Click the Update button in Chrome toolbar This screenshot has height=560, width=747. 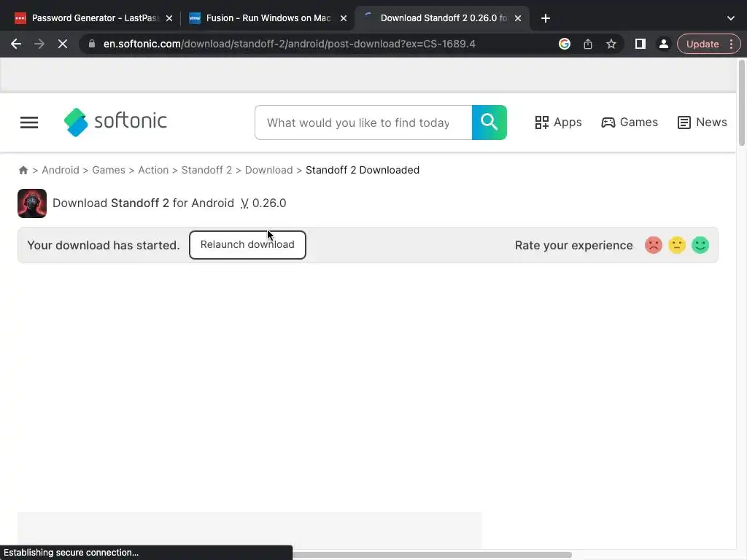(x=703, y=44)
